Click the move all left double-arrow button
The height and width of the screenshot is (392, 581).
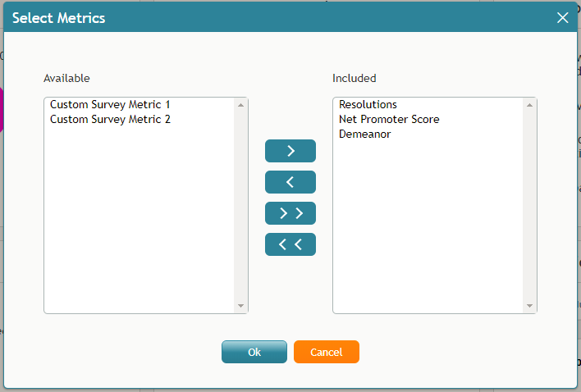[290, 244]
